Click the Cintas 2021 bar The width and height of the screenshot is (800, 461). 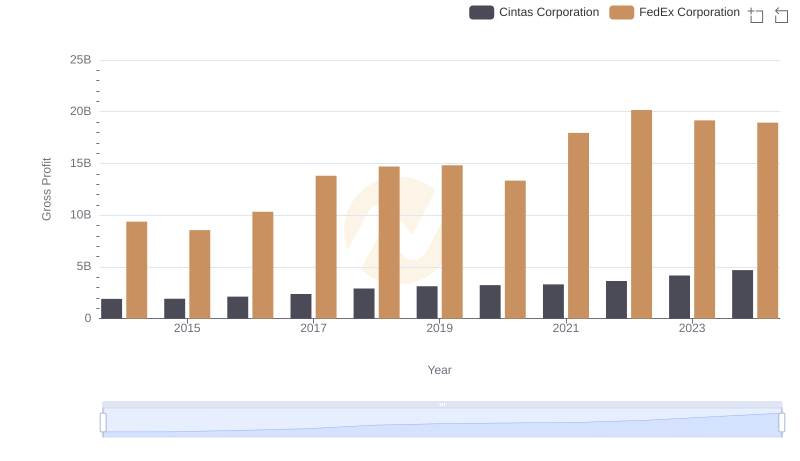554,301
